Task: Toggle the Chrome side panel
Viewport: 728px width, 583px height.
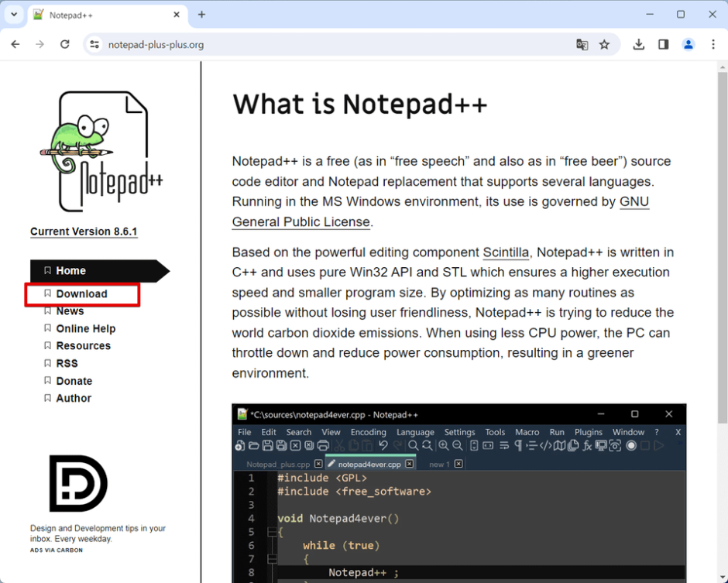Action: pos(664,45)
